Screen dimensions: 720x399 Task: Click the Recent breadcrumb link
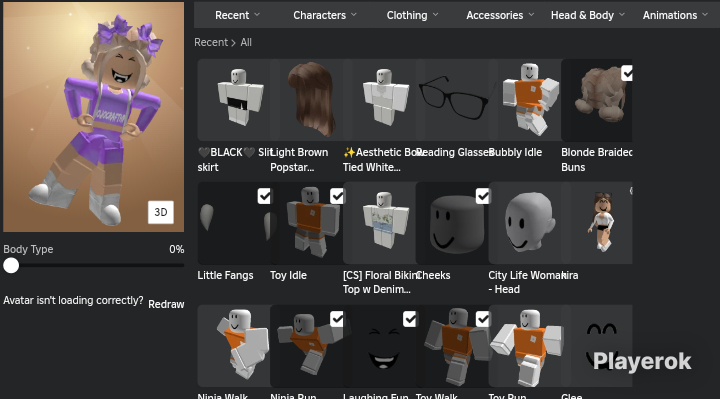211,42
